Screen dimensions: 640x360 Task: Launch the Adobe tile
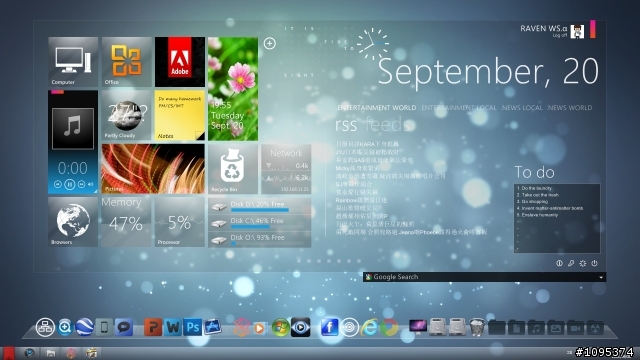point(180,62)
